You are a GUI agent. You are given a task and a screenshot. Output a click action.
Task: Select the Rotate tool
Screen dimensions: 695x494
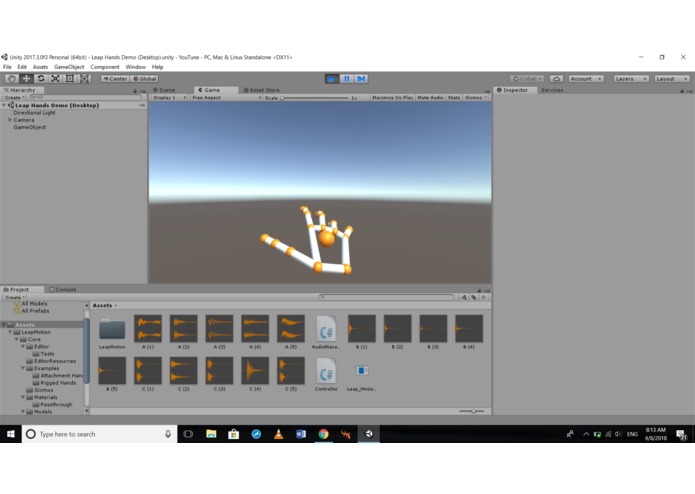[x=41, y=78]
